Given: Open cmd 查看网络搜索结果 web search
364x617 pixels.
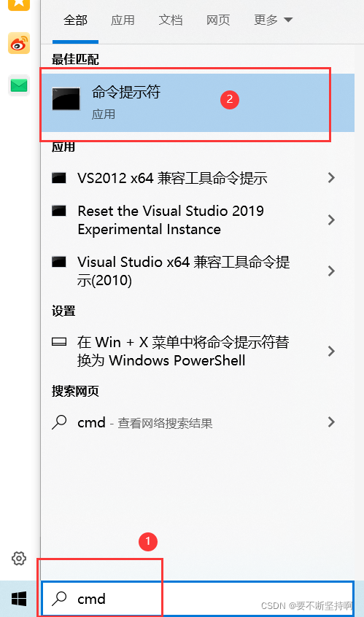Looking at the screenshot, I should pos(193,422).
